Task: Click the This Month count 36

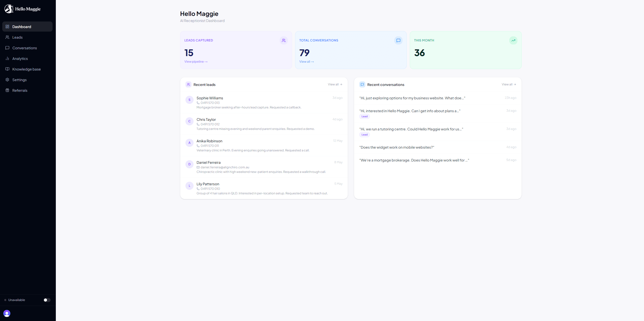Action: coord(419,53)
